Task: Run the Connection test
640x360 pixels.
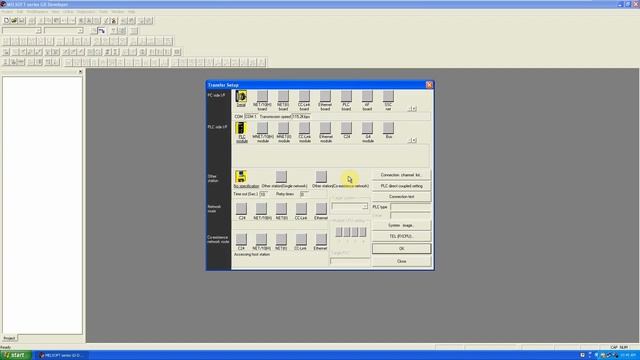Action: point(401,197)
